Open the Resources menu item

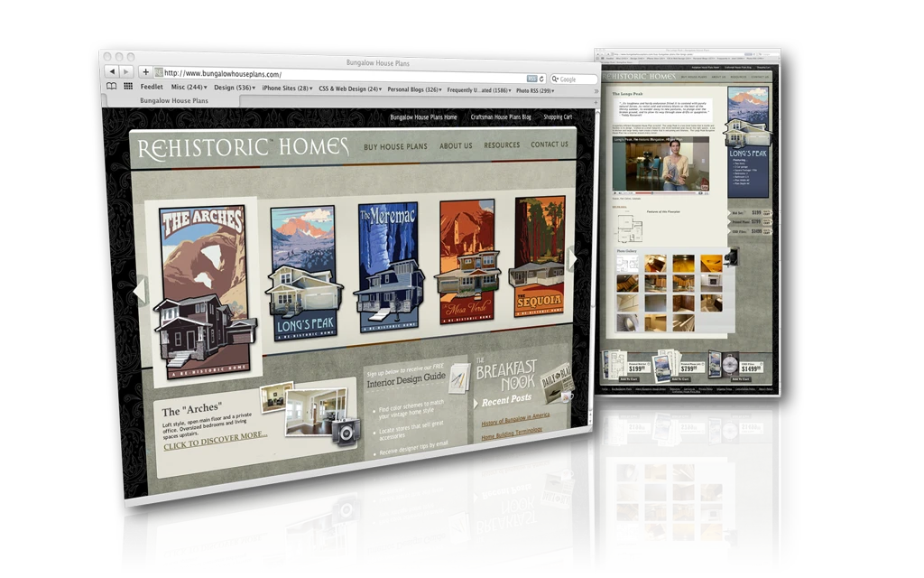(x=502, y=144)
